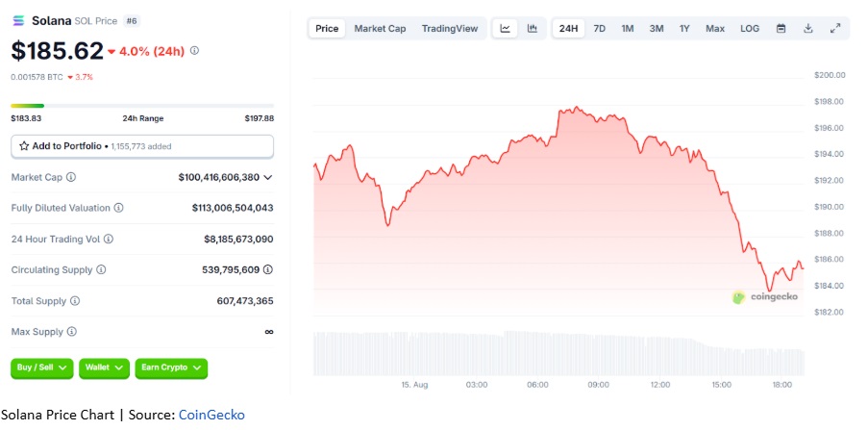Click the Market Cap info icon
This screenshot has width=868, height=430.
(71, 177)
